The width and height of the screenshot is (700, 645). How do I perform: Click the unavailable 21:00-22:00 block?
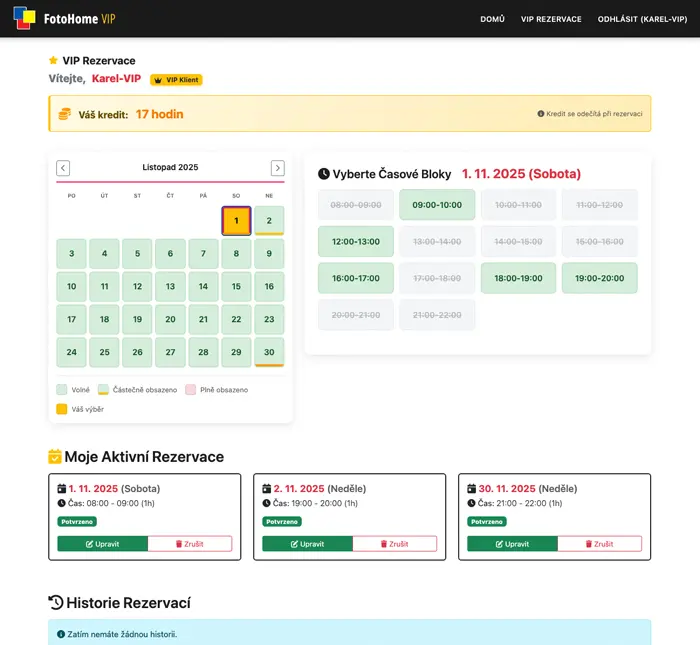point(437,315)
